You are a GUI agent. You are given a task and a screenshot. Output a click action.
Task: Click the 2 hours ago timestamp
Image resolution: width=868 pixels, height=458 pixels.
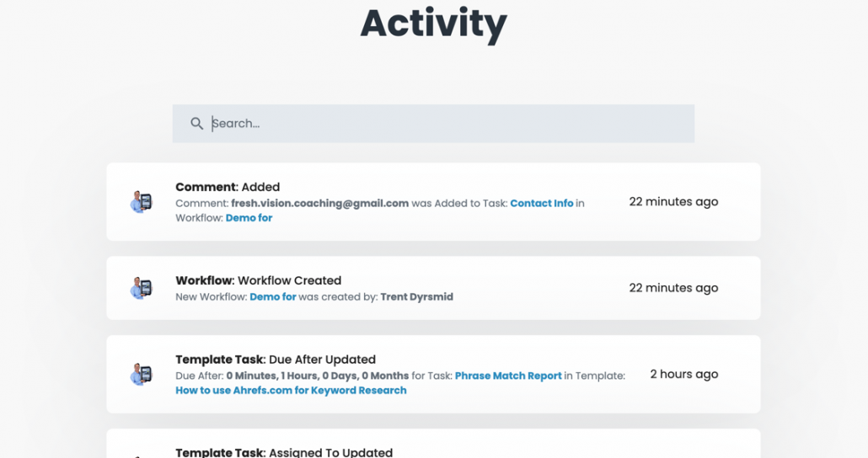[683, 375]
